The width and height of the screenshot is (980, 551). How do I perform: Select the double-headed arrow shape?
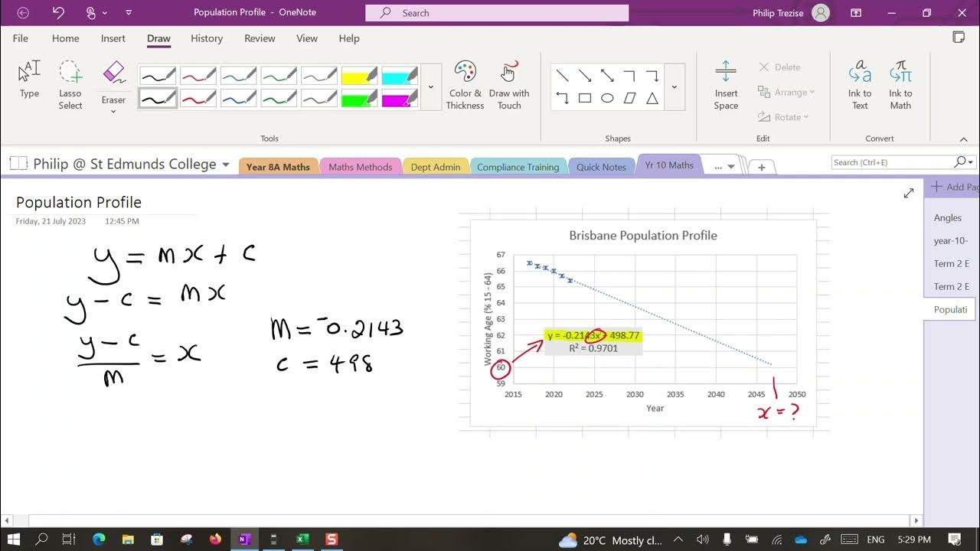click(x=607, y=76)
